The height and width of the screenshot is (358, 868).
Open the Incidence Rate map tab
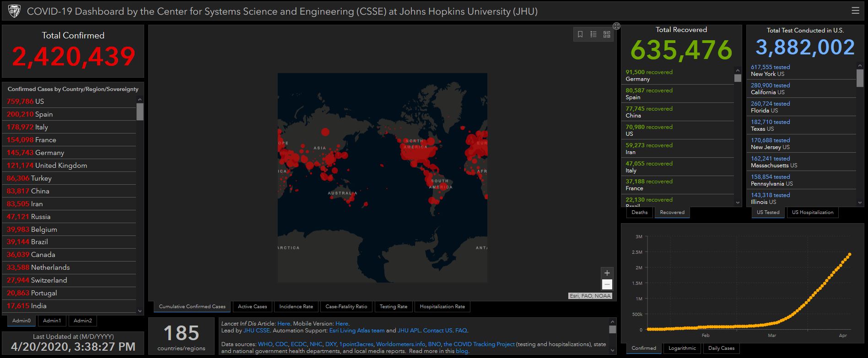[x=296, y=306]
